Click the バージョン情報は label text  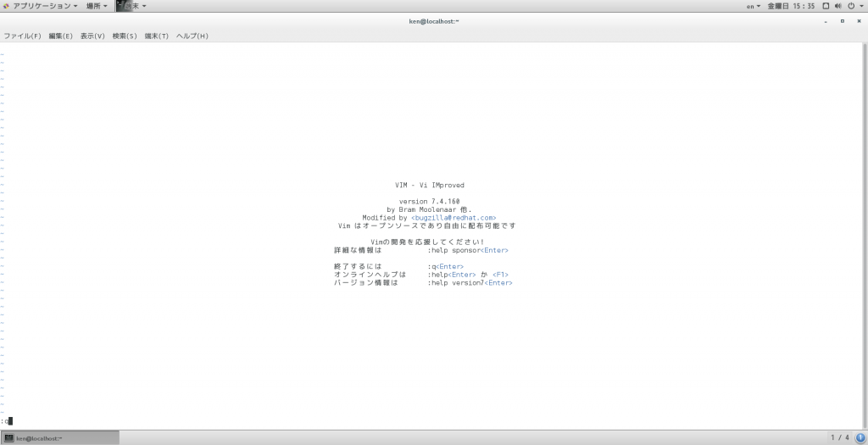[x=366, y=283]
